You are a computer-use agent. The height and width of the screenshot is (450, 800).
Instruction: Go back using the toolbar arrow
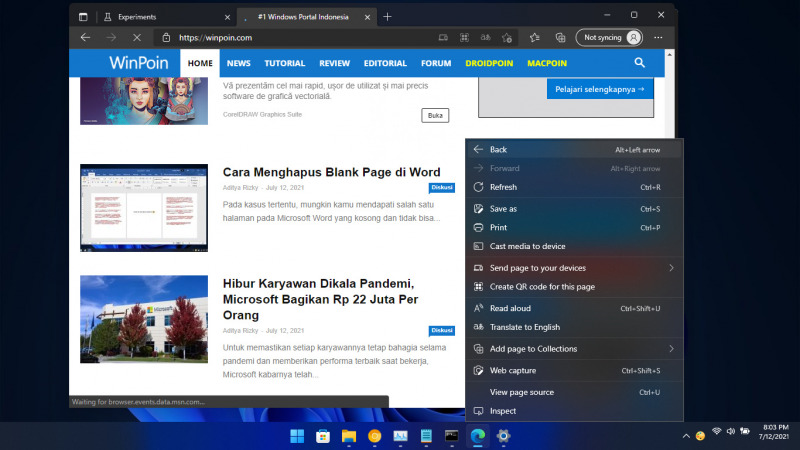pyautogui.click(x=85, y=37)
